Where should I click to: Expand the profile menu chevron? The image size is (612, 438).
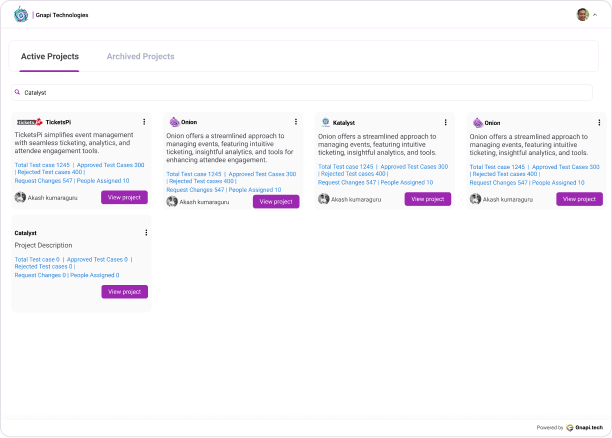pos(595,15)
